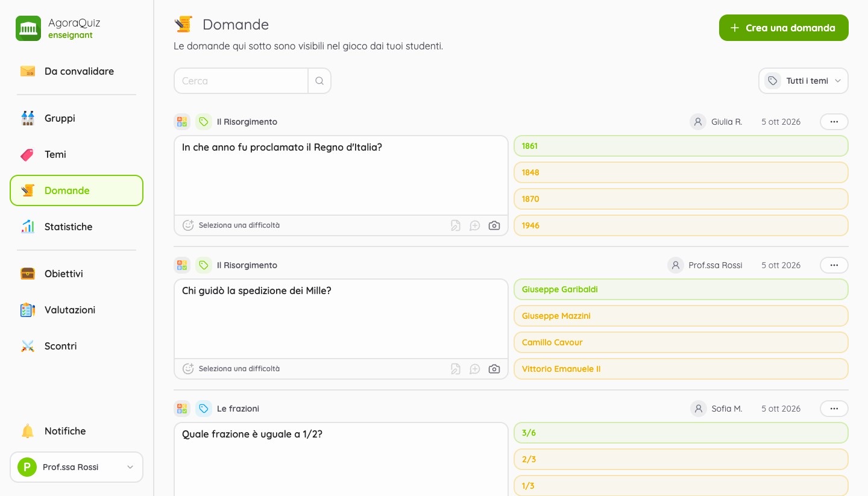The height and width of the screenshot is (496, 868).
Task: Click add-comment icon on spedizione dei Mille question
Action: point(475,369)
